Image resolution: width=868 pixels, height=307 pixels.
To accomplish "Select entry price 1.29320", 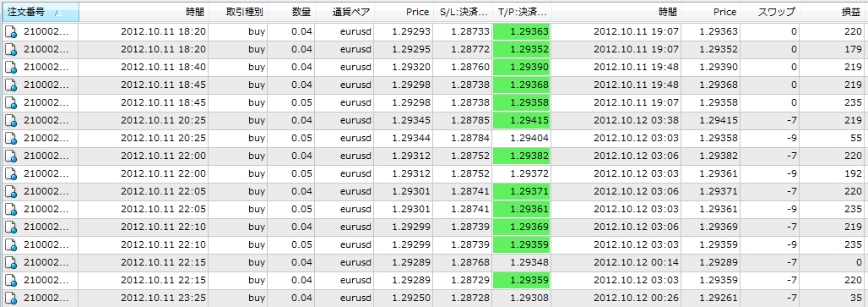I will [410, 68].
